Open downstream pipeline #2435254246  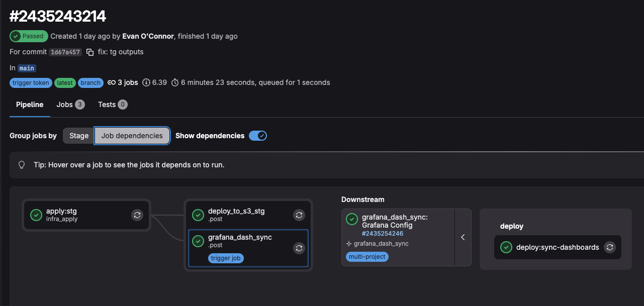[383, 234]
